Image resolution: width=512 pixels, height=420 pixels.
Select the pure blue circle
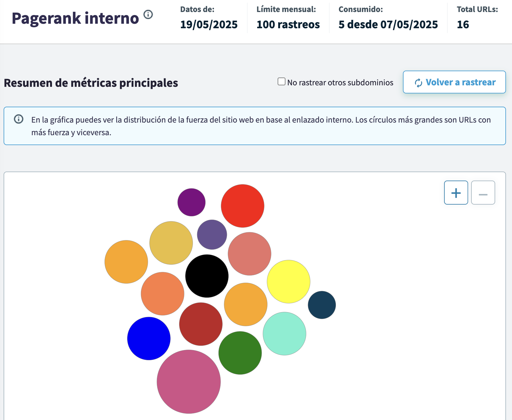click(149, 338)
